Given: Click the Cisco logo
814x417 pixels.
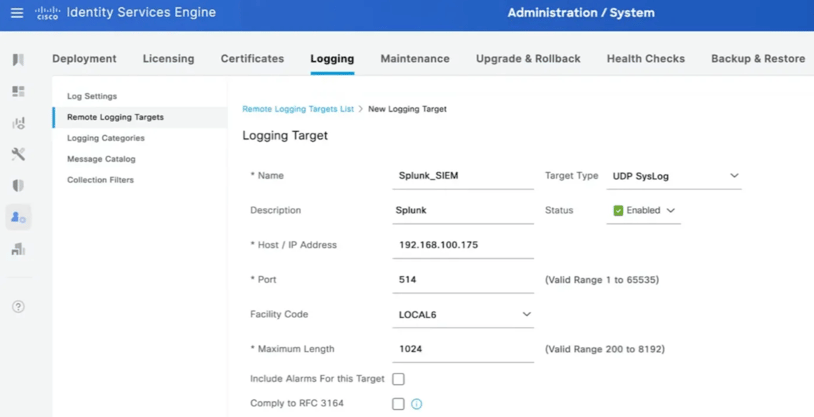Looking at the screenshot, I should pos(48,13).
